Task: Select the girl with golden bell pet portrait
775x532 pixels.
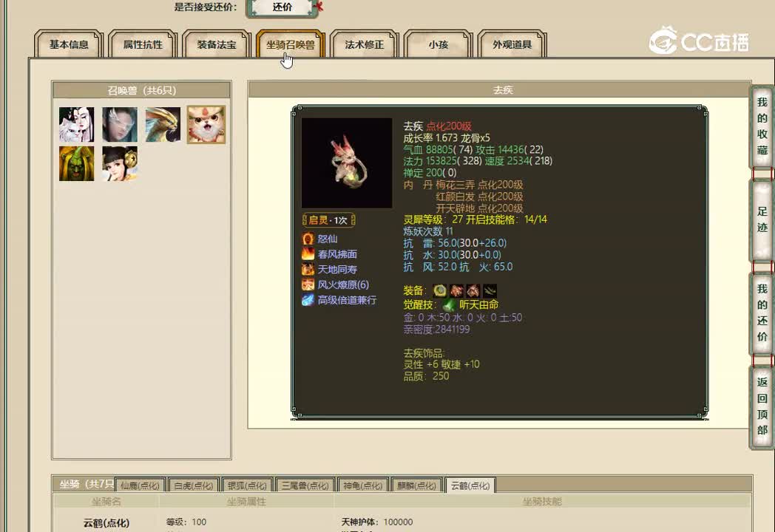Action: click(x=120, y=163)
